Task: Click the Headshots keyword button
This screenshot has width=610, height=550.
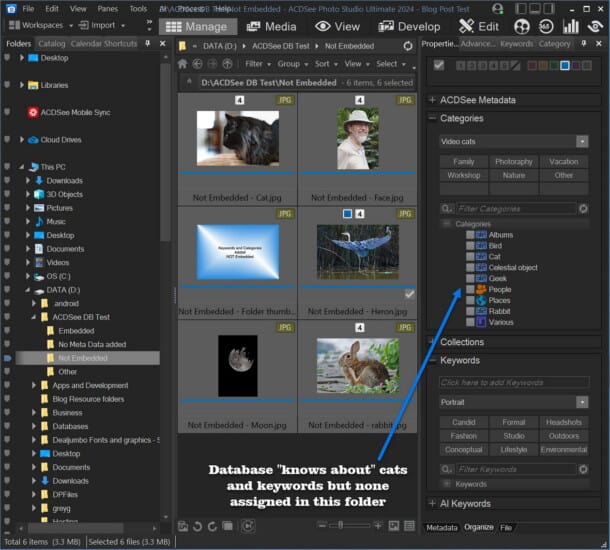Action: (x=564, y=423)
